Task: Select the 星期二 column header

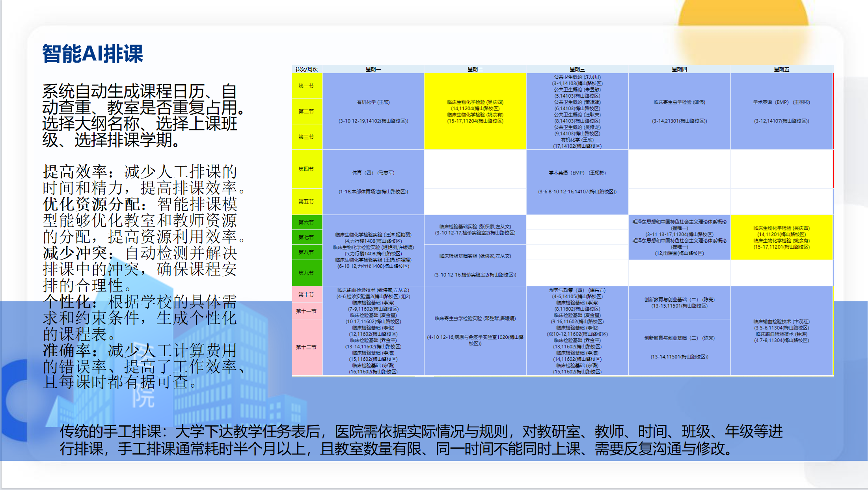Action: [475, 69]
